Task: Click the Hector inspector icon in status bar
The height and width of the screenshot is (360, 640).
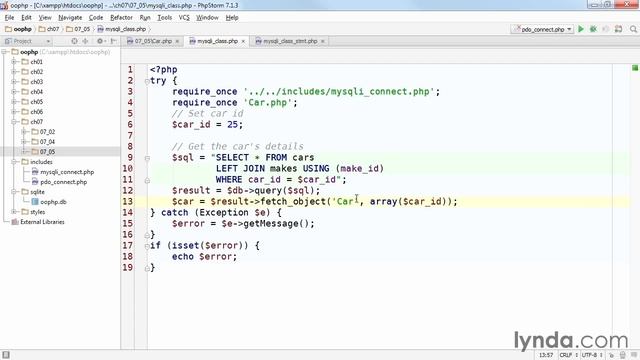Action: [x=622, y=355]
